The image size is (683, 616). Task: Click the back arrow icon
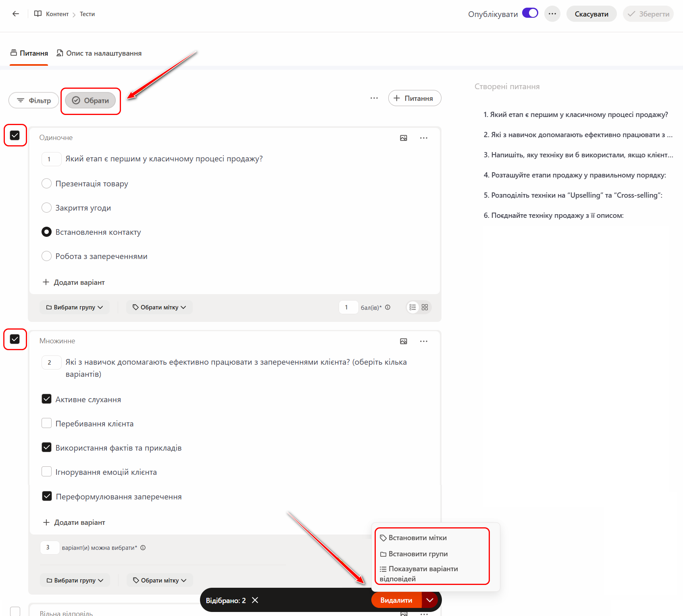coord(16,14)
